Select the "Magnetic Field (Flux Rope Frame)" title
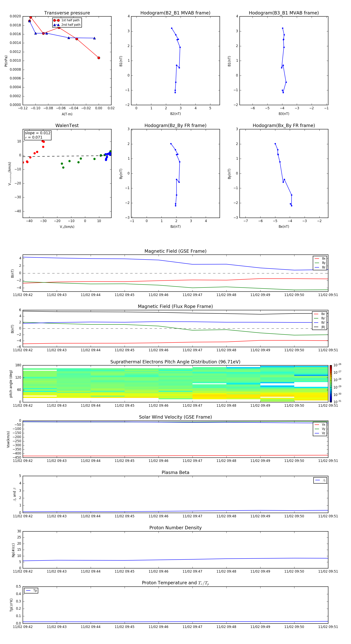Viewport: 351px width, 644px height. [175, 307]
